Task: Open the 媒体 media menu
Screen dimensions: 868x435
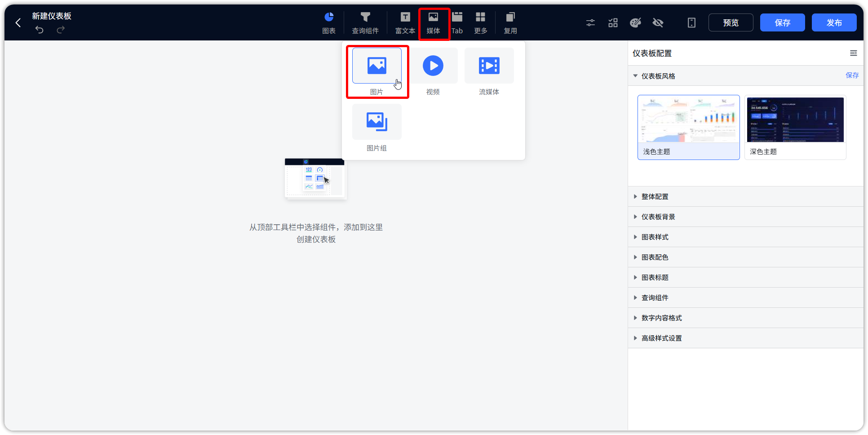Action: (x=434, y=23)
